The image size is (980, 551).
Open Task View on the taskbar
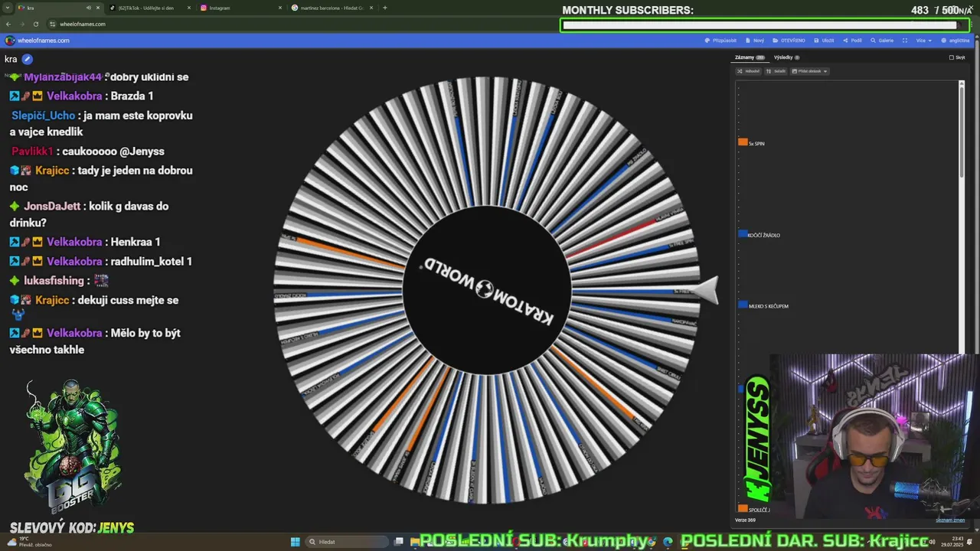pos(399,542)
